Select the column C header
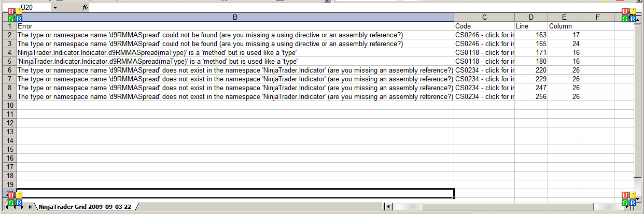This screenshot has height=214, width=644. [484, 17]
